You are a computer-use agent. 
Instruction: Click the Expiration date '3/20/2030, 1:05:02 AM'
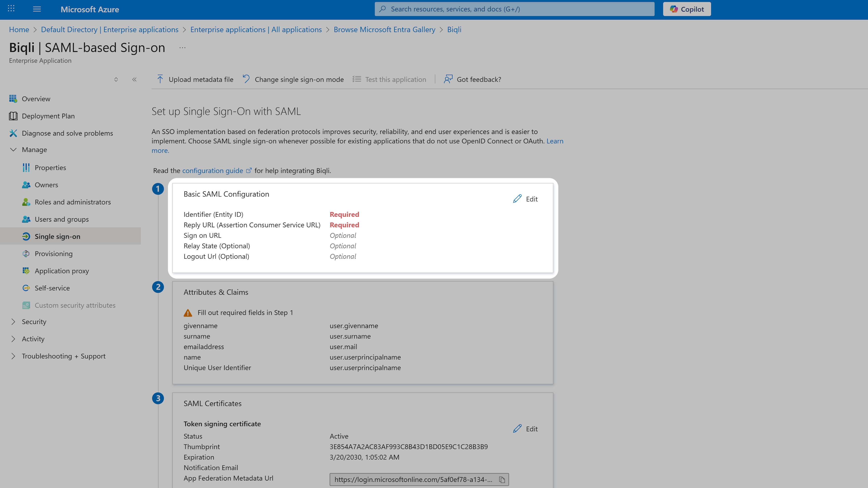[x=364, y=457]
